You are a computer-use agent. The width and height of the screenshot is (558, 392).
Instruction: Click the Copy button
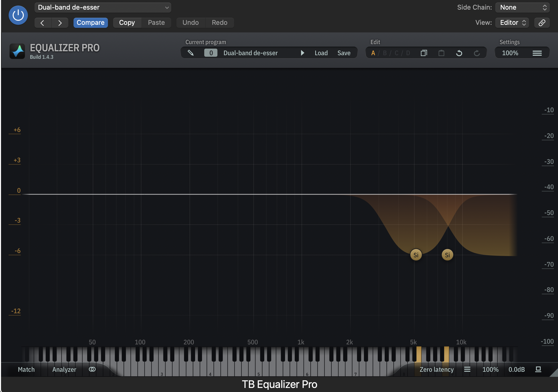coord(127,23)
